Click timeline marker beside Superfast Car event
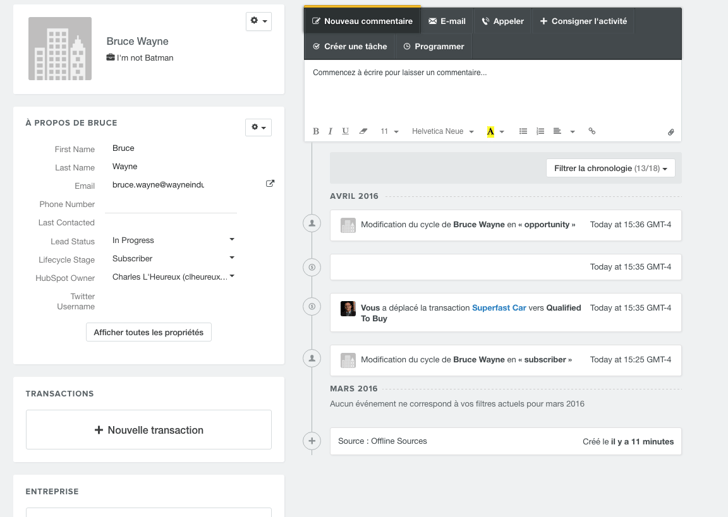This screenshot has height=517, width=728. click(x=312, y=306)
